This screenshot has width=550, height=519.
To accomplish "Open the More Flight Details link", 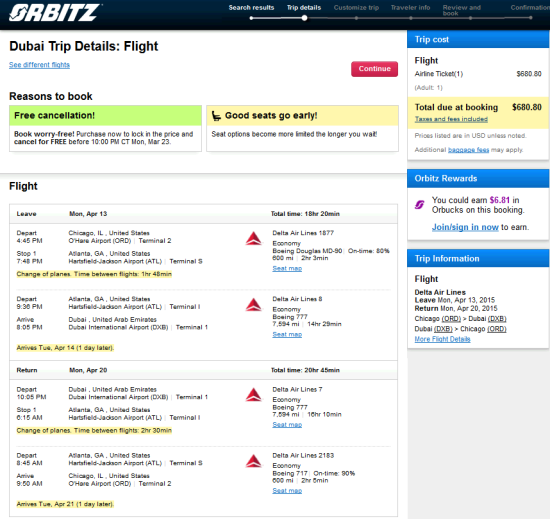I will 442,339.
